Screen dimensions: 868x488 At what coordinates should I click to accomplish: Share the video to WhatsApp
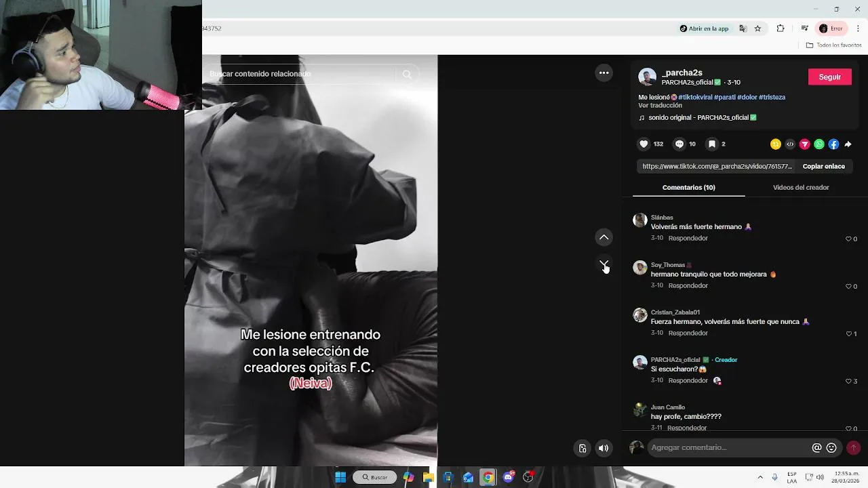(x=819, y=144)
